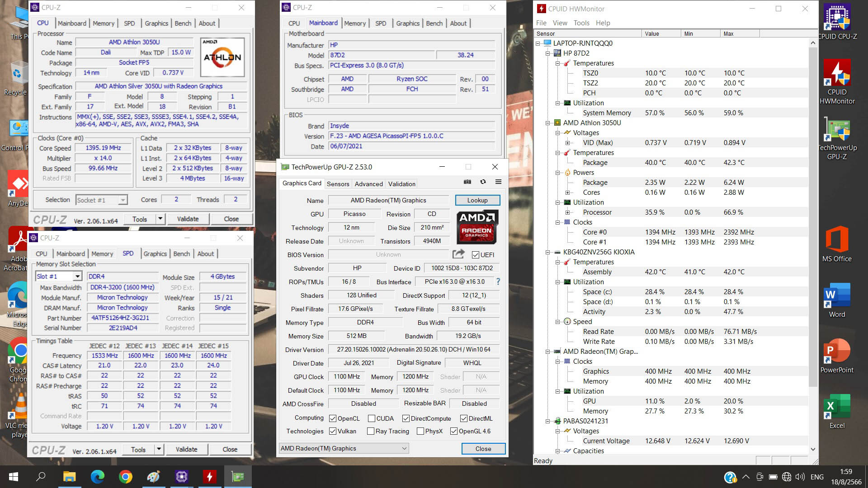Screen dimensions: 868x488
Task: Open taskbar Search
Action: click(x=41, y=477)
